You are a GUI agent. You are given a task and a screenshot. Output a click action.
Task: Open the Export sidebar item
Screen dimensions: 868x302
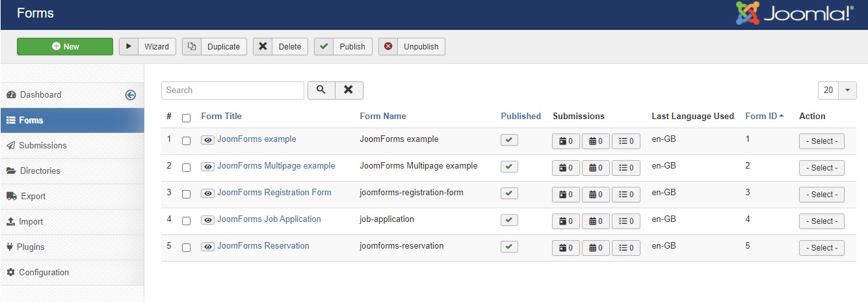[x=72, y=196]
